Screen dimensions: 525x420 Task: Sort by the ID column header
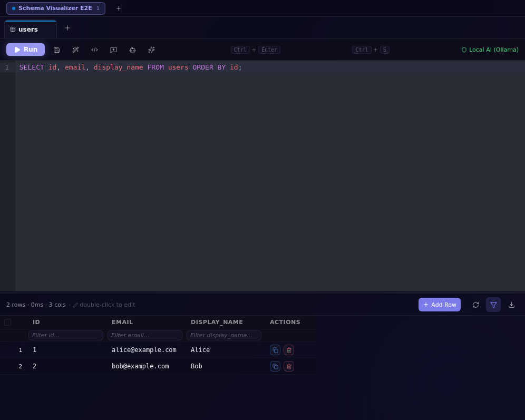pyautogui.click(x=36, y=323)
